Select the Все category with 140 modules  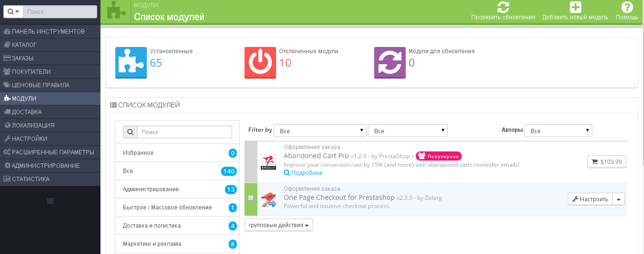(x=178, y=171)
